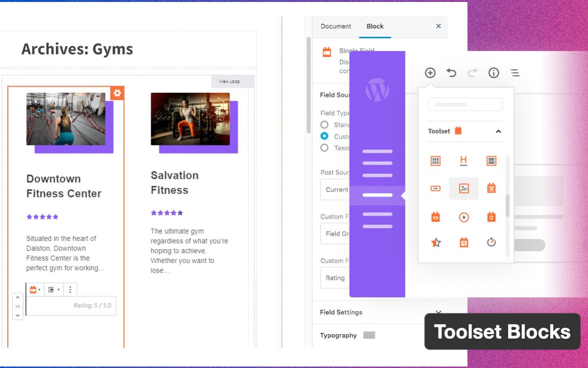Grab the block drag handle dots
This screenshot has height=368, width=588.
[18, 307]
